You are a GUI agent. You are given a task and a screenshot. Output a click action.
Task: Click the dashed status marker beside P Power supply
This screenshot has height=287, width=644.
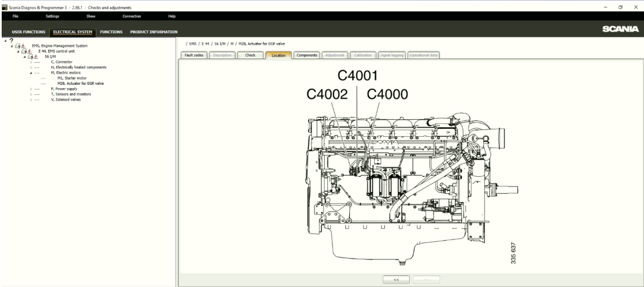pyautogui.click(x=37, y=89)
